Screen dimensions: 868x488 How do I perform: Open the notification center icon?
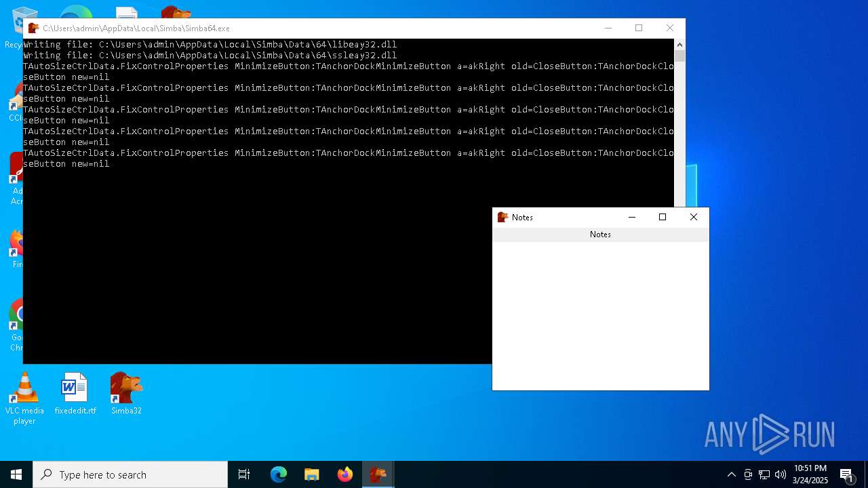[x=846, y=474]
